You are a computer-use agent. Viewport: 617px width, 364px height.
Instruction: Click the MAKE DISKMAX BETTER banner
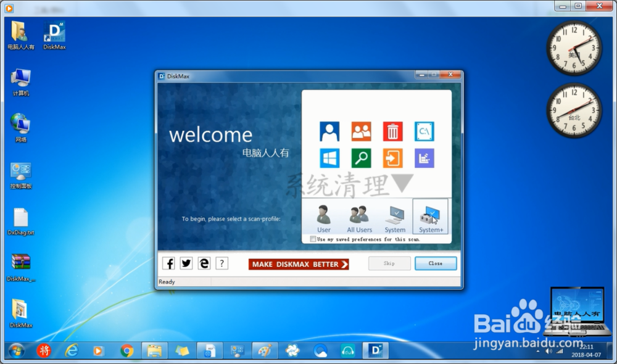pyautogui.click(x=299, y=265)
